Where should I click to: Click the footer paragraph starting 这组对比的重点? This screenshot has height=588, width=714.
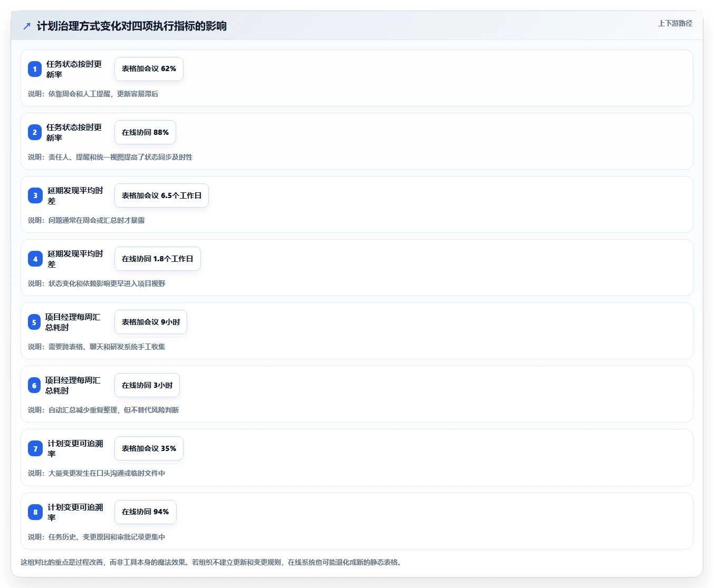click(x=212, y=562)
